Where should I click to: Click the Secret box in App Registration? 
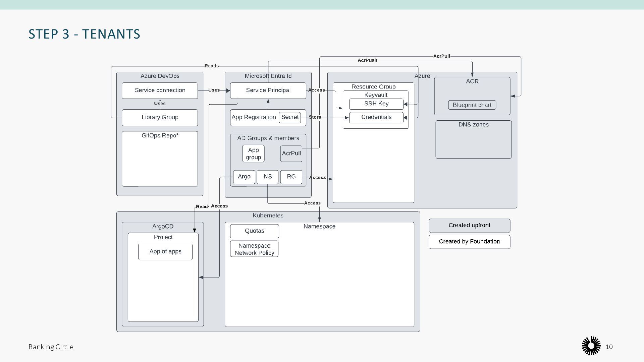289,117
